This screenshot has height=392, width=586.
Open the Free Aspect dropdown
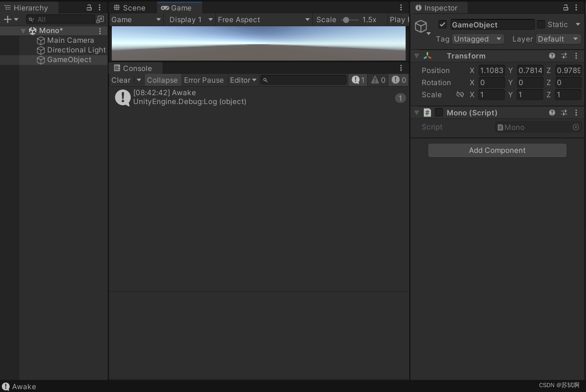[263, 19]
